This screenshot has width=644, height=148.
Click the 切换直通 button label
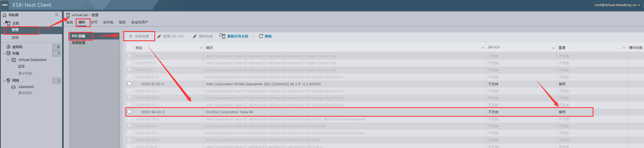click(142, 36)
